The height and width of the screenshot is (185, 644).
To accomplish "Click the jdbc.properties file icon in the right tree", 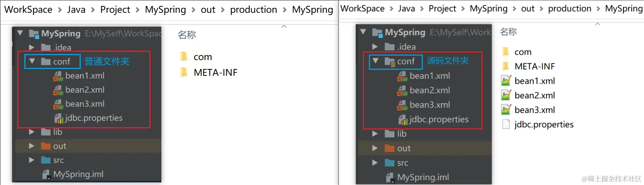I will click(403, 120).
